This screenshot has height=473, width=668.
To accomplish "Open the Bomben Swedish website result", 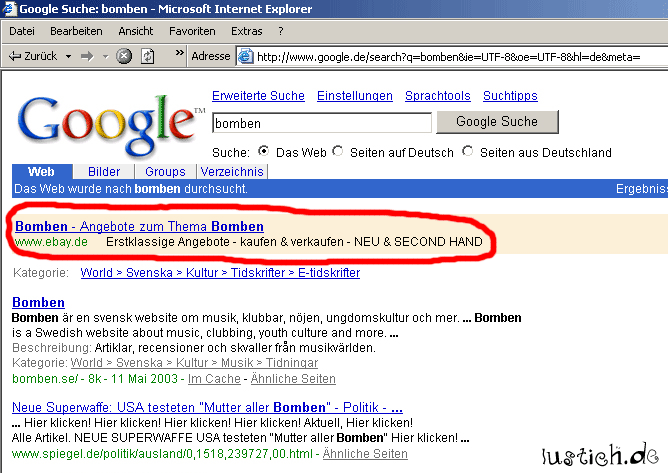I will [x=38, y=302].
